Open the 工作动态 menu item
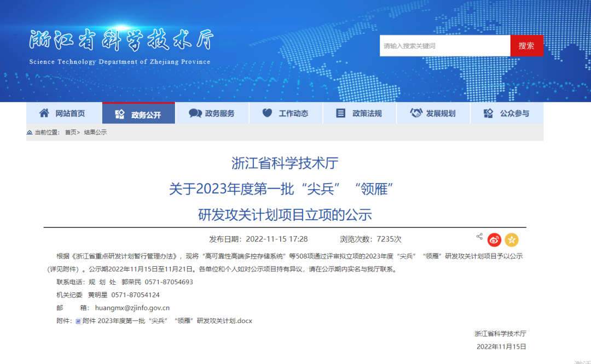Viewport: 591px width, 364px height. coord(286,113)
